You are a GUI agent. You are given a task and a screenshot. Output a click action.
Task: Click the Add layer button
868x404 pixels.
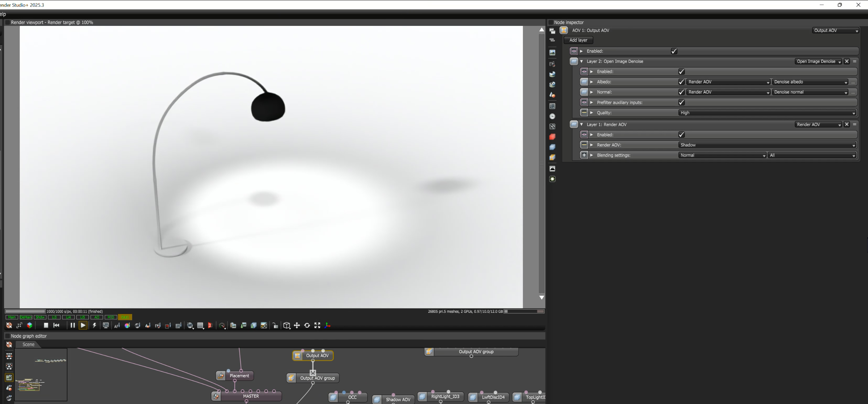(578, 40)
